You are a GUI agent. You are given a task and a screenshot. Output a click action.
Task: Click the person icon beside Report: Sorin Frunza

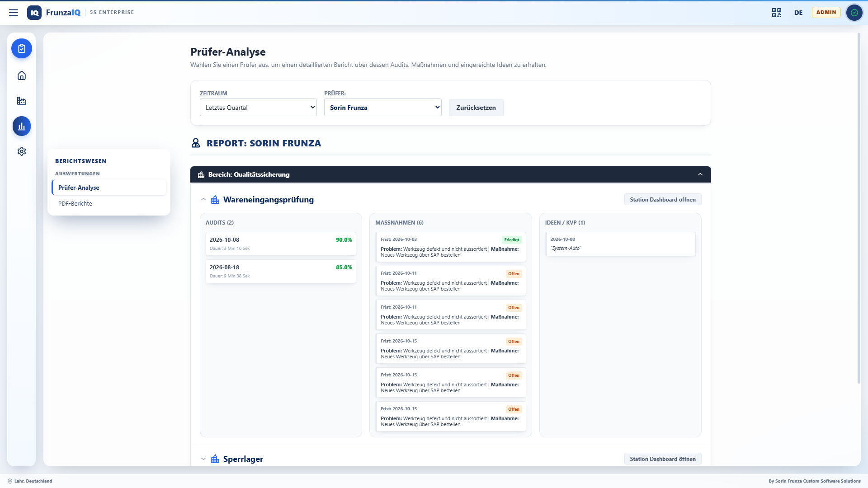(196, 143)
